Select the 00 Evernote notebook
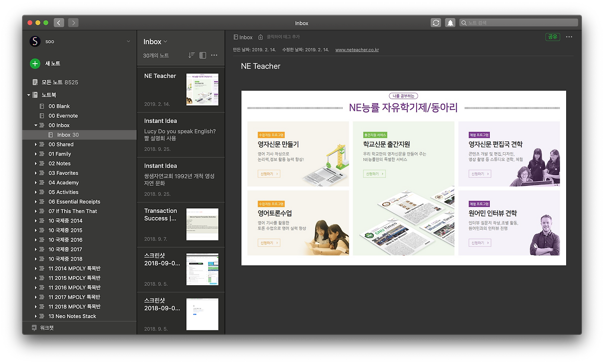Image resolution: width=604 pixels, height=364 pixels. tap(63, 116)
